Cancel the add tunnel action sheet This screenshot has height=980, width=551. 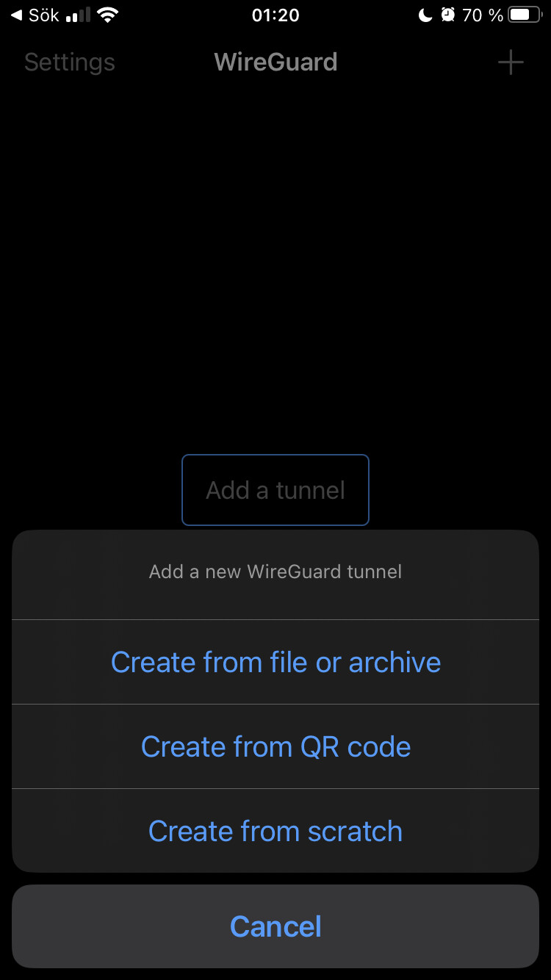click(275, 926)
